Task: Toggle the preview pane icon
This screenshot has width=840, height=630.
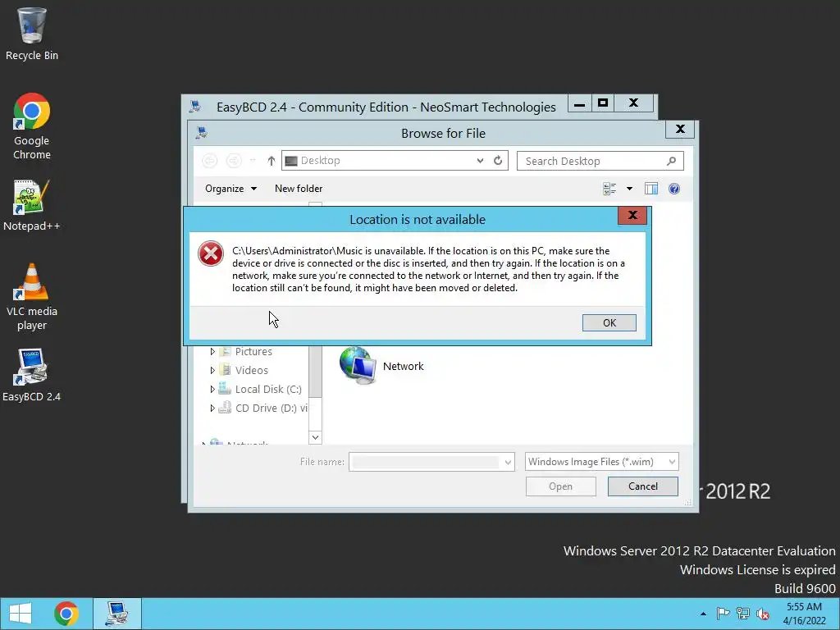Action: [651, 189]
